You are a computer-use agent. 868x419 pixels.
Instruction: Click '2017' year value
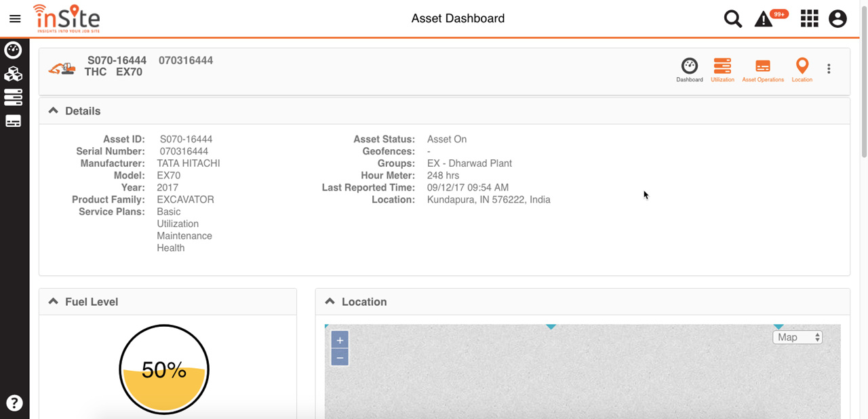point(167,188)
